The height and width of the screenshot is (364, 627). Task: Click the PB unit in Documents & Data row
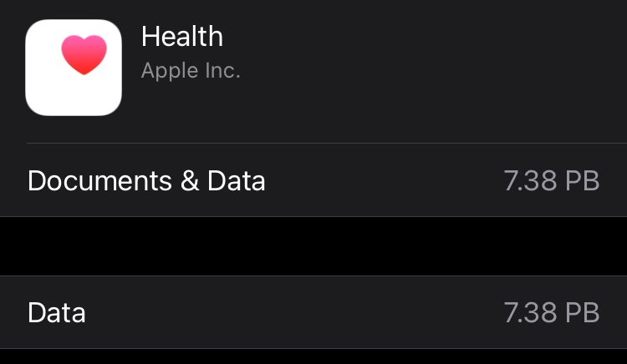(582, 181)
